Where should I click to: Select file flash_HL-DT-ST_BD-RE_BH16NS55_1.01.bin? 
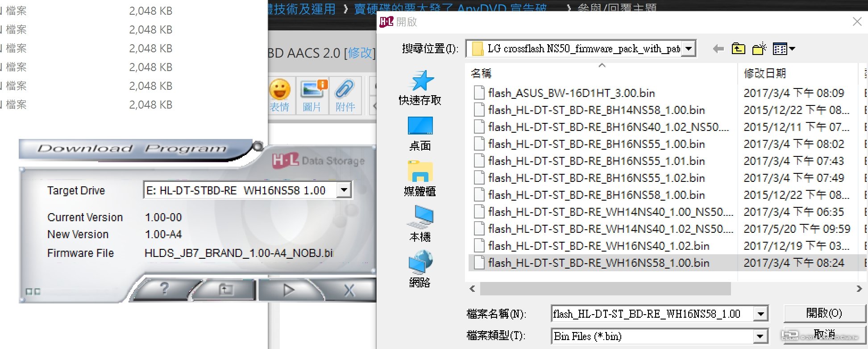[x=597, y=161]
